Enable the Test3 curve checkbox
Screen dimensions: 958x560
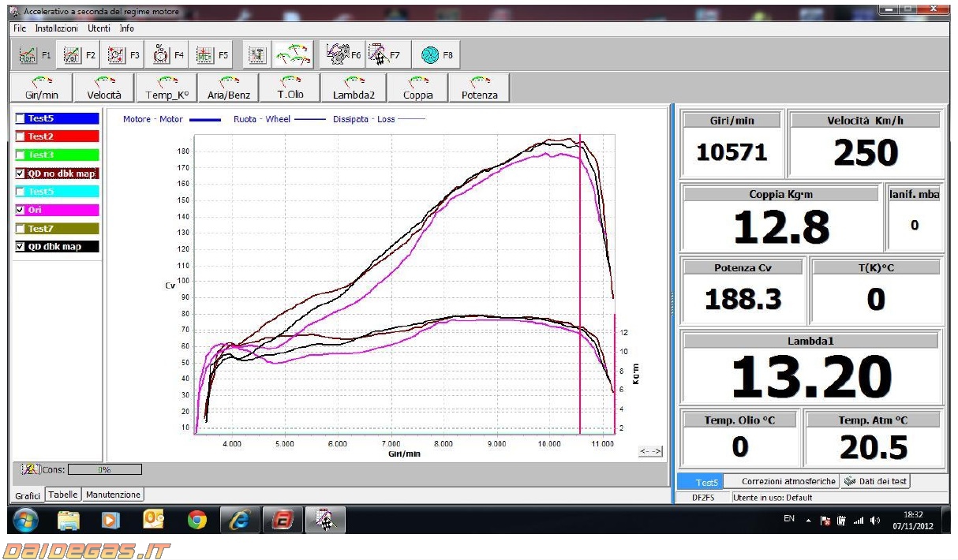21,155
